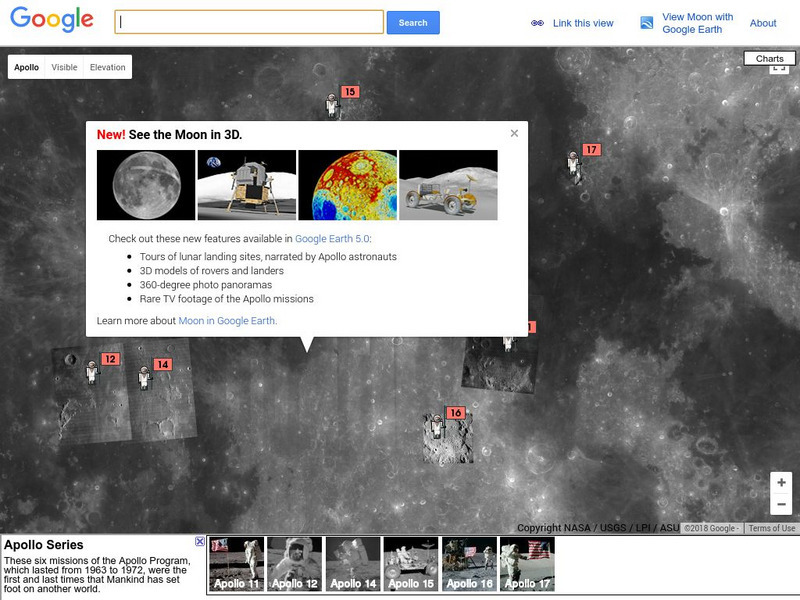This screenshot has width=800, height=600.
Task: Close the 'See the Moon in 3D' popup
Action: tap(514, 133)
